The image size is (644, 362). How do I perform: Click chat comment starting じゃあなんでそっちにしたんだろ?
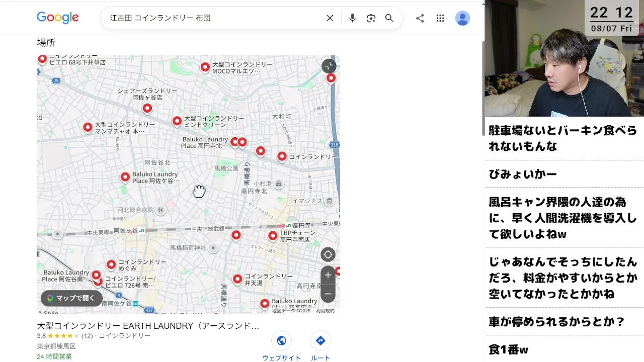point(563,278)
